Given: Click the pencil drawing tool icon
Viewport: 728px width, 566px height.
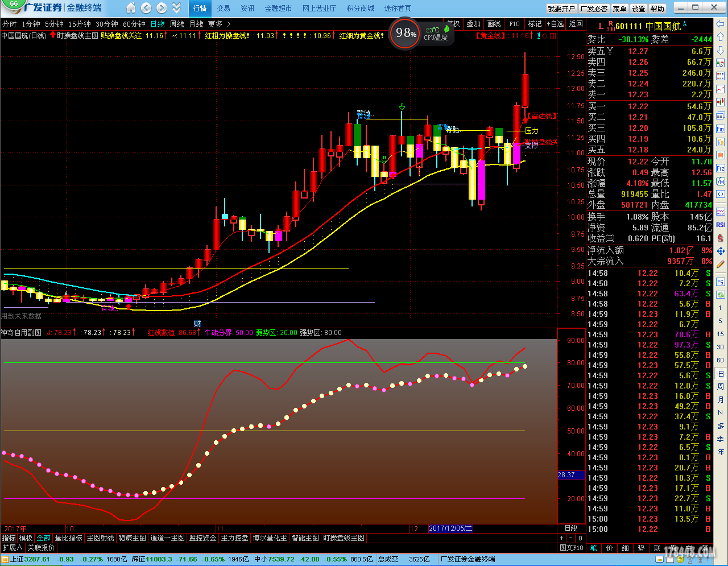Looking at the screenshot, I should click(721, 264).
